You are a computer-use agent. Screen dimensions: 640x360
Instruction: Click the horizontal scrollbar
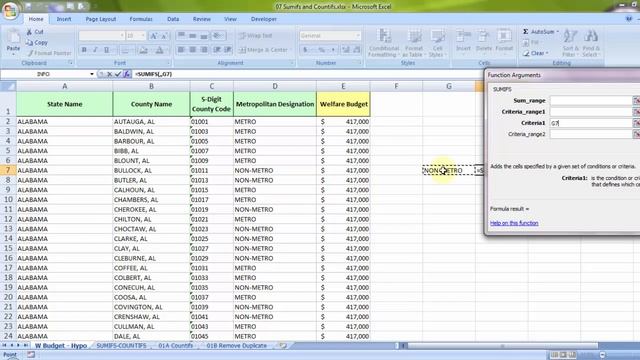click(502, 346)
